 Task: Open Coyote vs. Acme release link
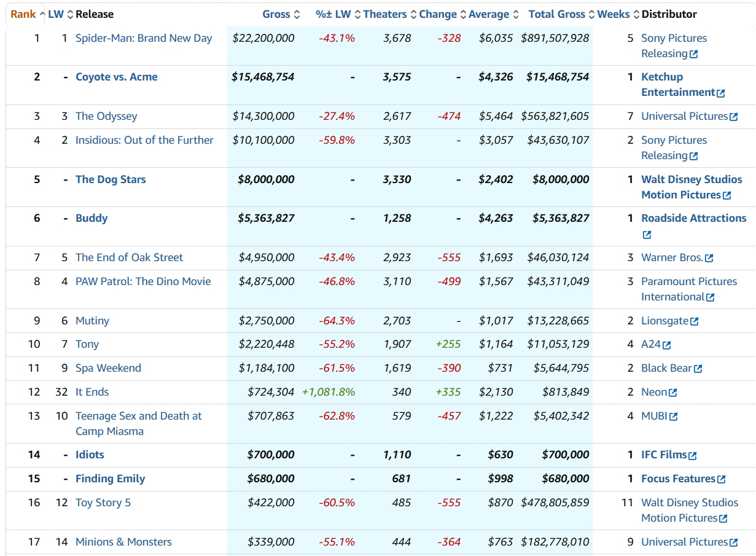click(x=117, y=77)
